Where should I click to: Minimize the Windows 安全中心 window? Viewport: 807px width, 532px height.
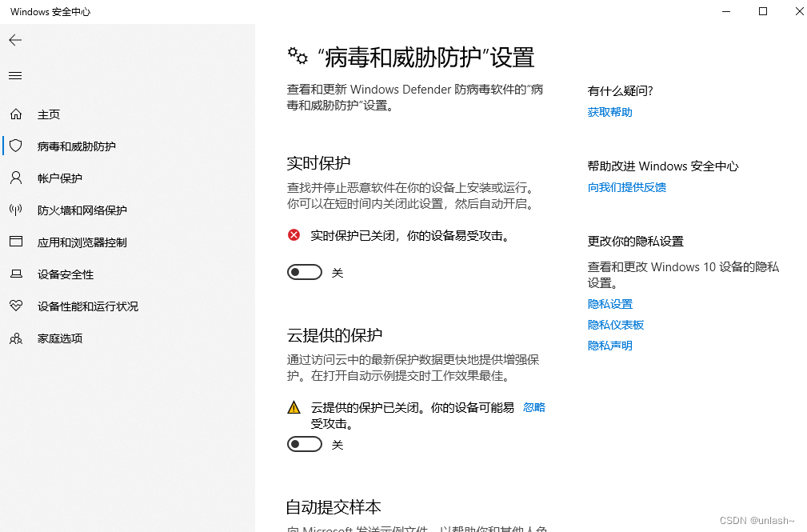[x=726, y=11]
